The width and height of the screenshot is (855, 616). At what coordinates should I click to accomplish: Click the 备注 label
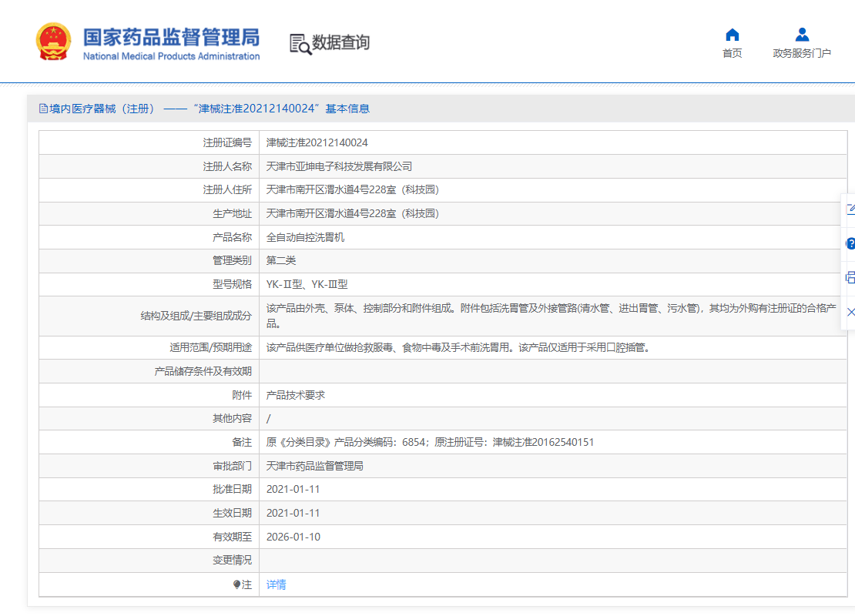(242, 442)
